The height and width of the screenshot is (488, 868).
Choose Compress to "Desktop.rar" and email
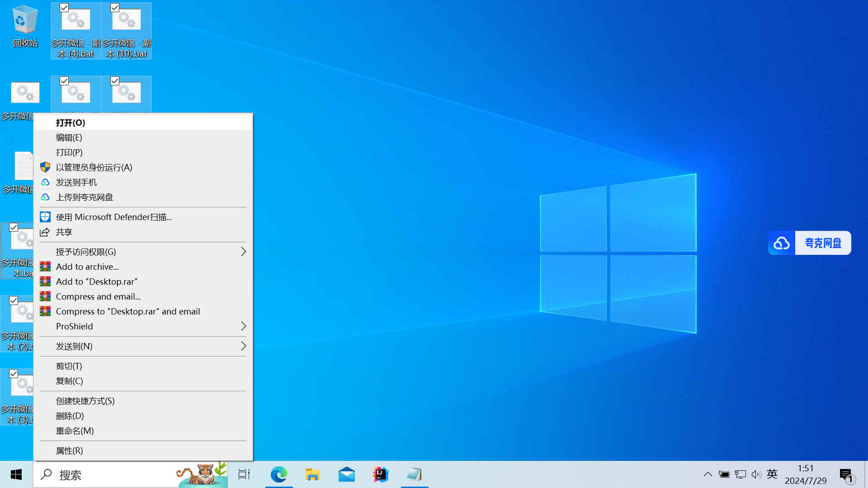143,311
